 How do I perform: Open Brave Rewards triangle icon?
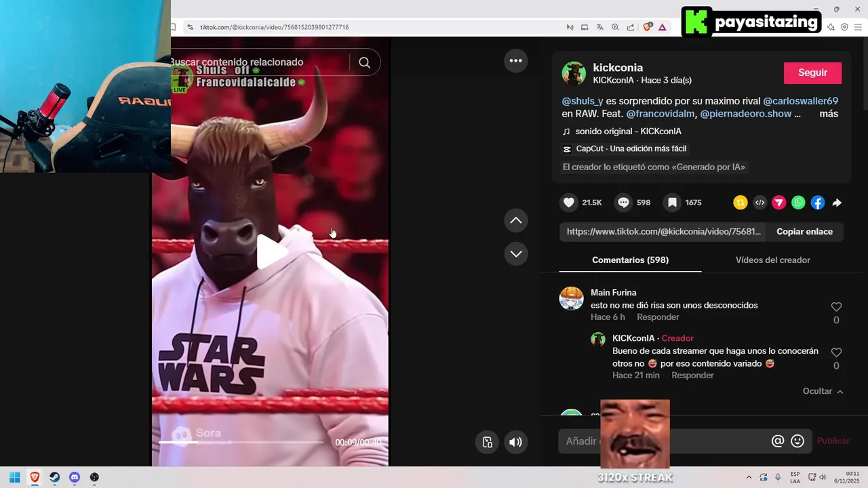[x=663, y=27]
